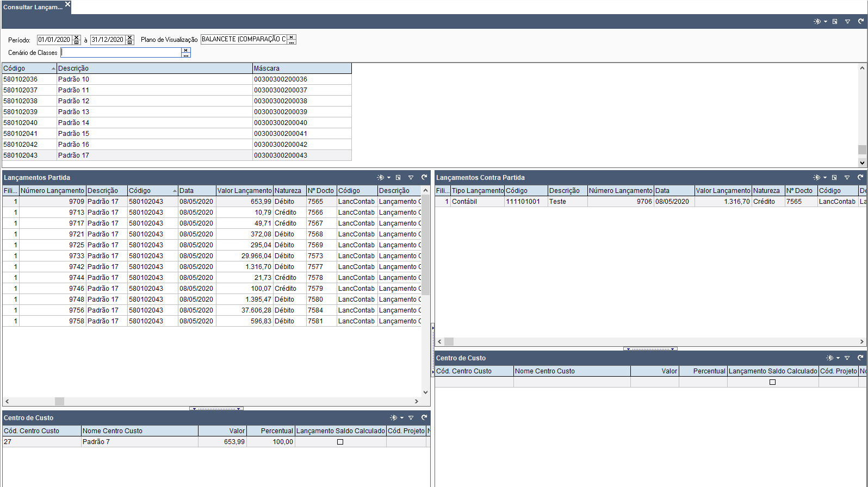The image size is (868, 487).
Task: Sort by Valor Lançamento column in Partida grid
Action: click(244, 191)
